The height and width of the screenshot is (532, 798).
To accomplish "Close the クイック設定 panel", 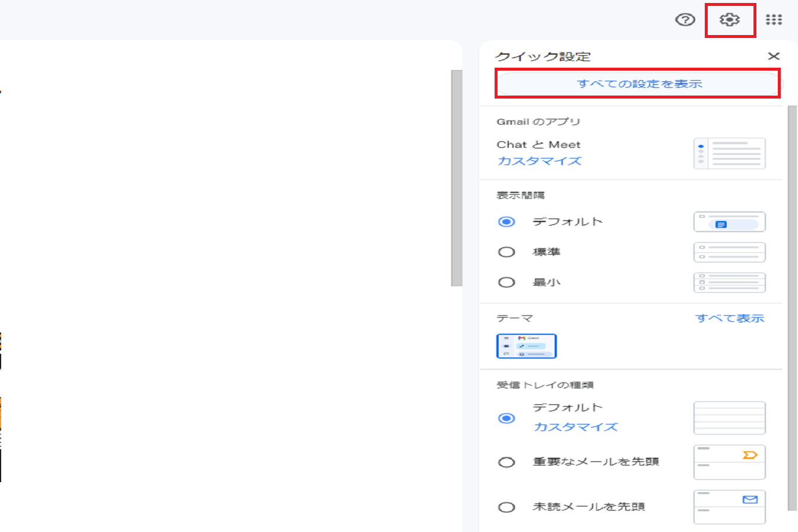I will [773, 56].
